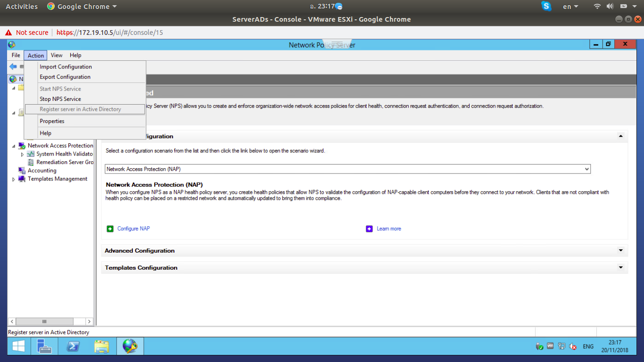Viewport: 644px width, 362px height.
Task: Click the Learn more link
Action: [x=389, y=229]
